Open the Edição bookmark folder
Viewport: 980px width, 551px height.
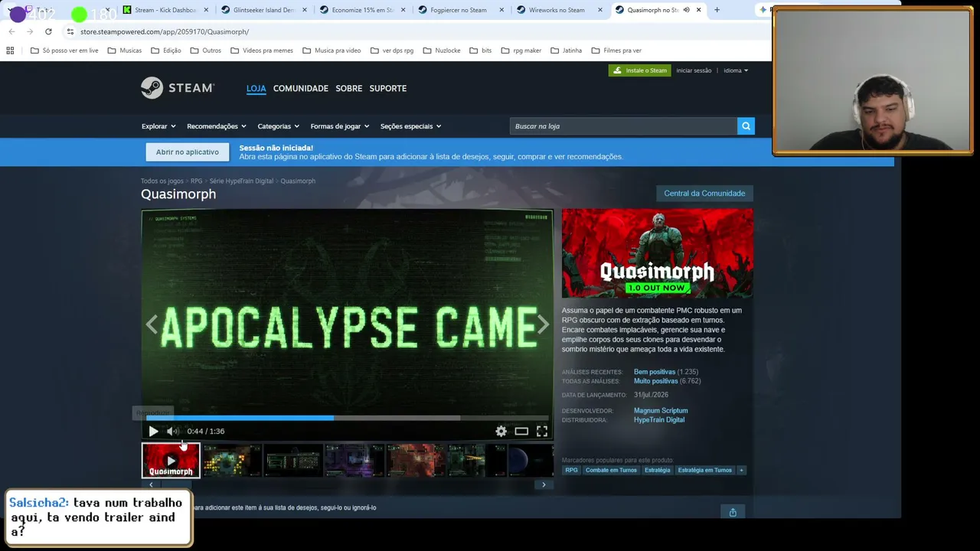tap(166, 51)
